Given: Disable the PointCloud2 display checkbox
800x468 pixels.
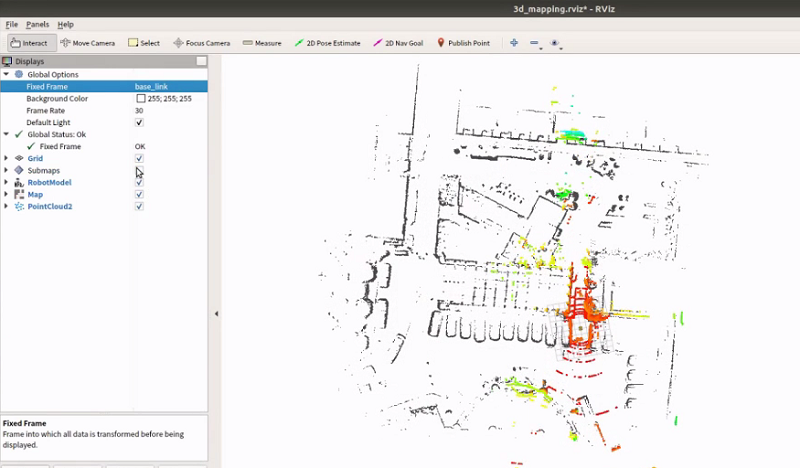Looking at the screenshot, I should 139,206.
